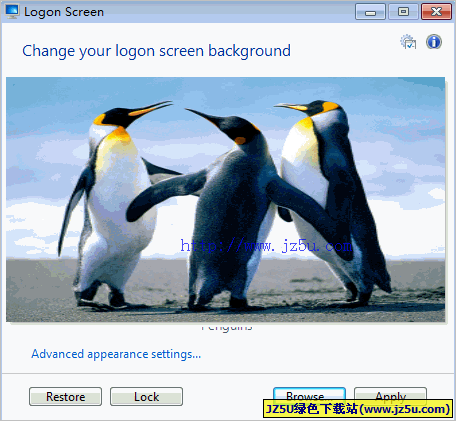This screenshot has height=421, width=456.
Task: Open the settings gear icon
Action: click(x=408, y=42)
